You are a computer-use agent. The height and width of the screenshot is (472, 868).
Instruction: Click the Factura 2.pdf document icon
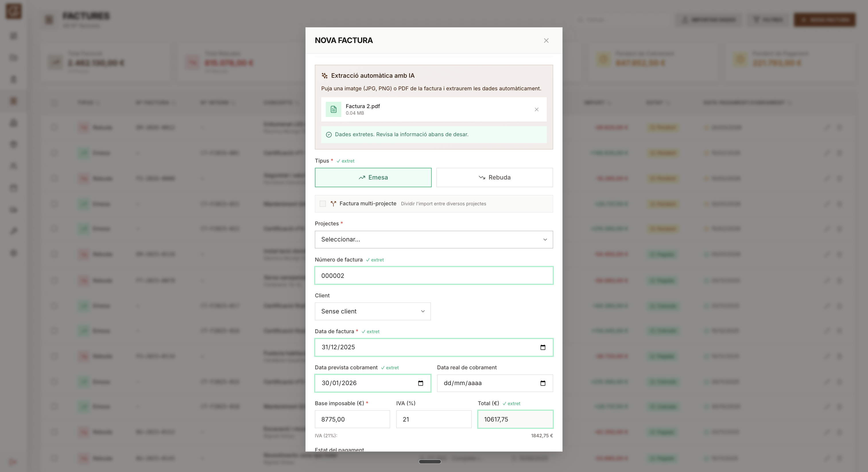(x=333, y=110)
